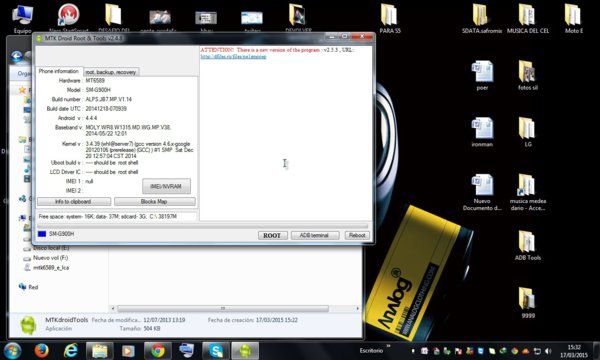Open the Equipo desktop icon

(22, 18)
